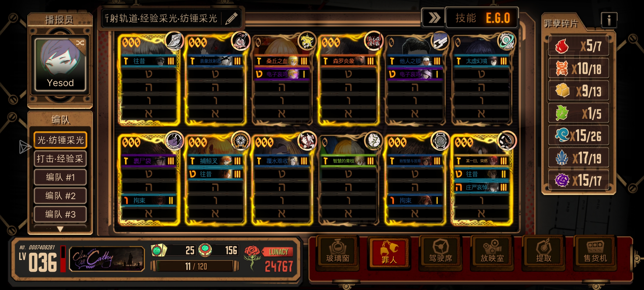
Task: Select the 编队 #2 team button
Action: coord(60,196)
